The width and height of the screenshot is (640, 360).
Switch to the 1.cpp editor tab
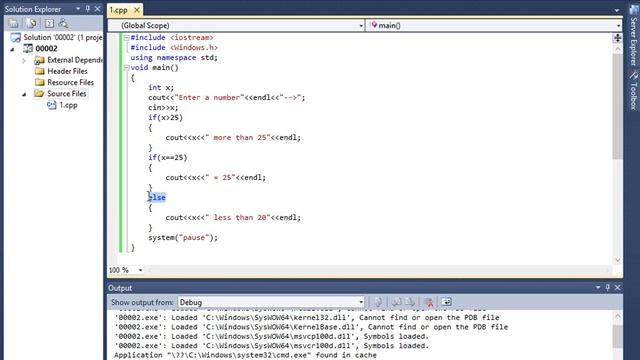[118, 10]
